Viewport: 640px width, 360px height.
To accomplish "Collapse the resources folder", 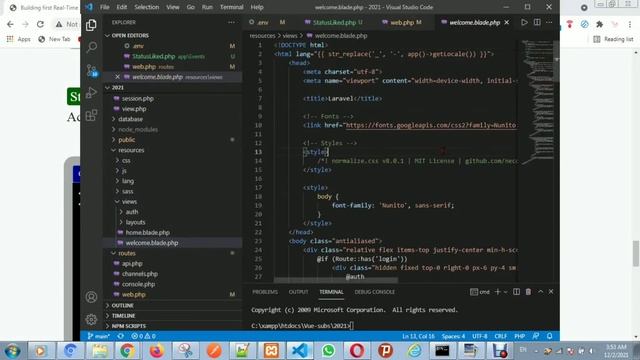I will [x=131, y=150].
